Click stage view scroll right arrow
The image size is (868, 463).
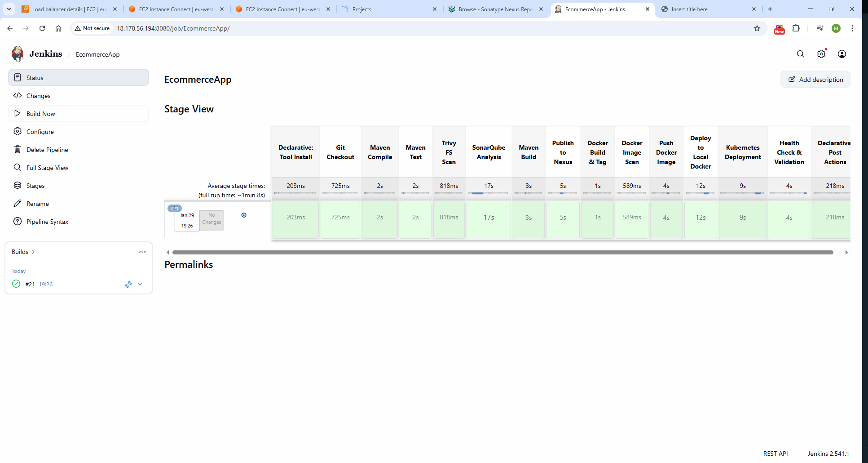846,252
